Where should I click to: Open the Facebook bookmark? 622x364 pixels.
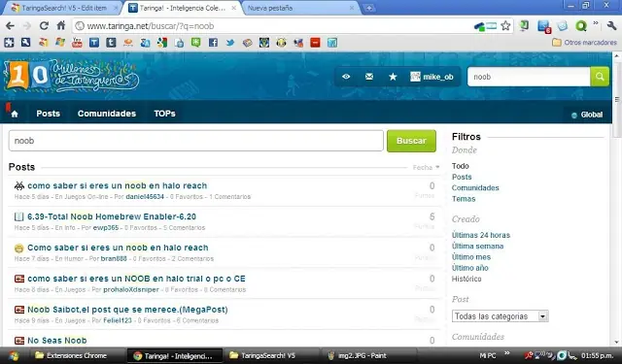click(213, 43)
